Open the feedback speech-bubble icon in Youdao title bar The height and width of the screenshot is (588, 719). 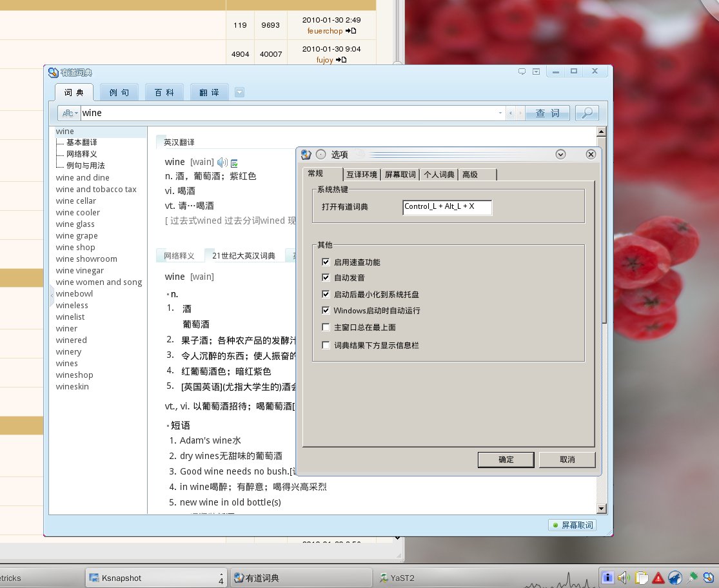pos(522,72)
